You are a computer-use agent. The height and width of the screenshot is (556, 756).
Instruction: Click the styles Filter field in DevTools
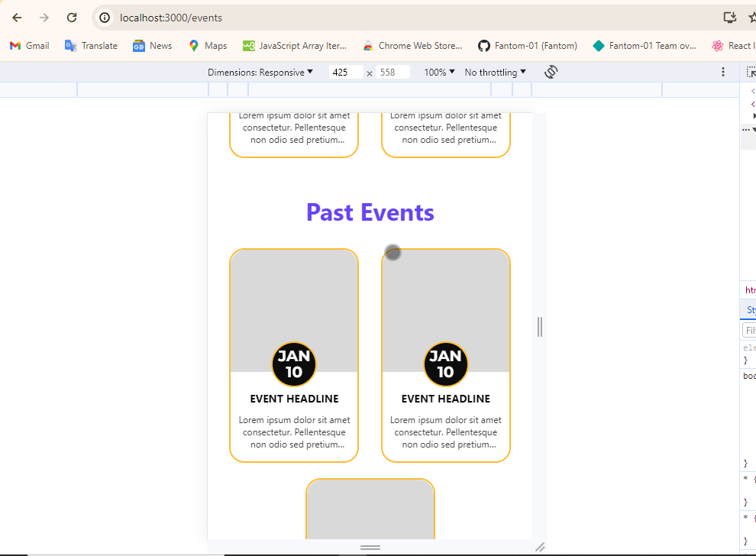[749, 331]
